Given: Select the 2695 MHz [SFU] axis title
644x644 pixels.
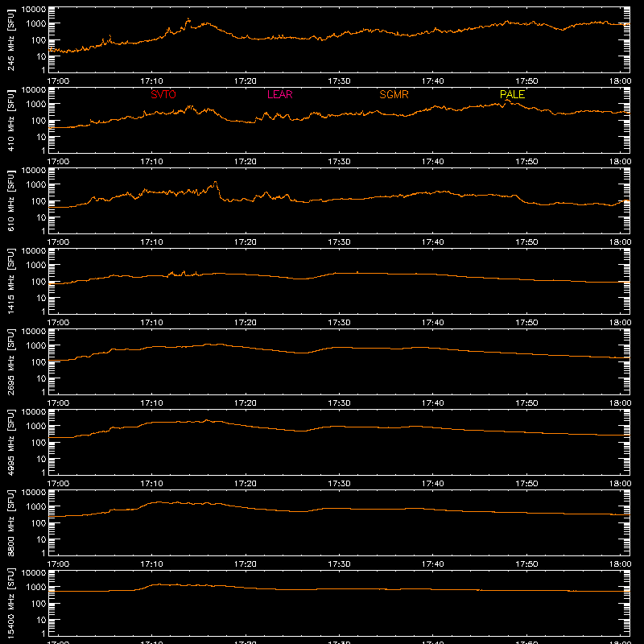Looking at the screenshot, I should [x=10, y=361].
